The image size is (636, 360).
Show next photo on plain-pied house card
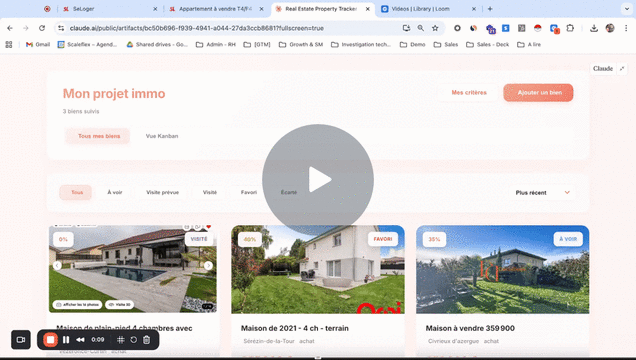pos(208,266)
